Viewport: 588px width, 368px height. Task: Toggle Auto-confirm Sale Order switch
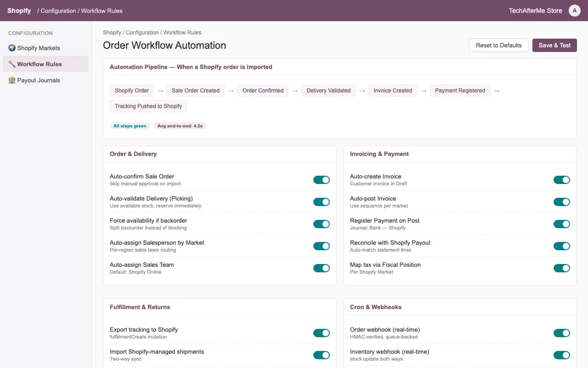click(x=322, y=180)
